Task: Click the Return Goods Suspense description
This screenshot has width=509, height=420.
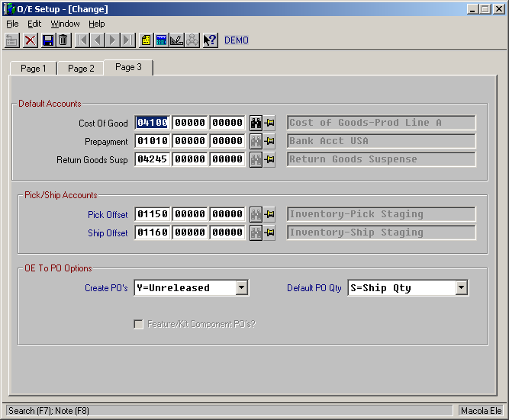Action: point(382,159)
